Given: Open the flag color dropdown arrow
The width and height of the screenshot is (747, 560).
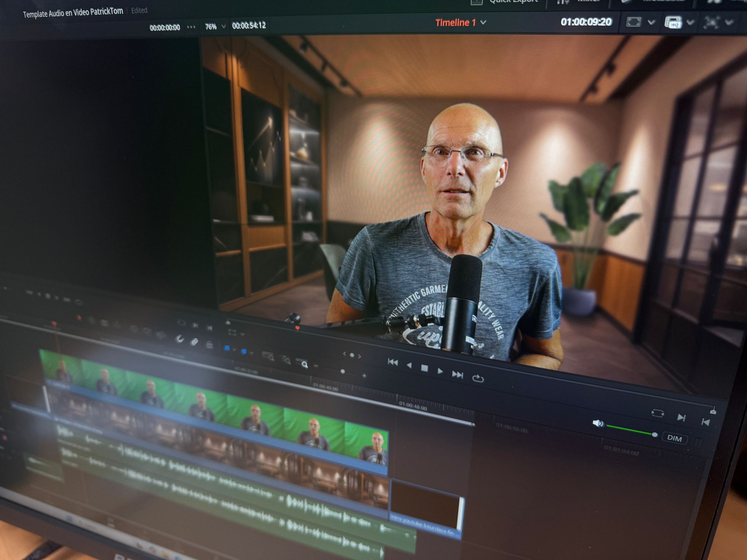Looking at the screenshot, I should pyautogui.click(x=234, y=350).
